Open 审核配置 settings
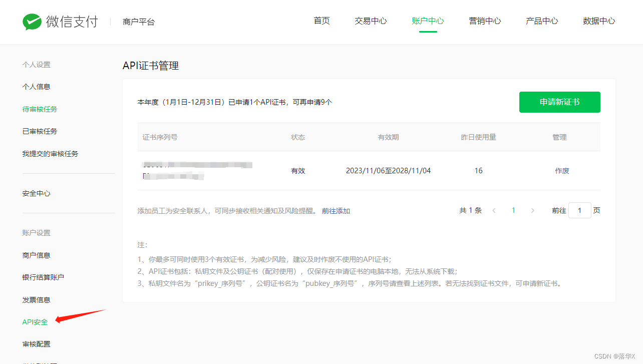This screenshot has width=643, height=364. [x=36, y=344]
